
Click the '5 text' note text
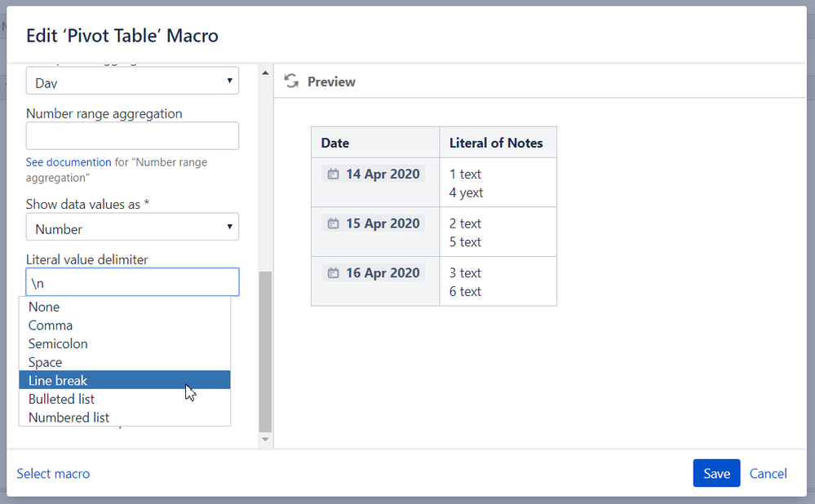[465, 242]
